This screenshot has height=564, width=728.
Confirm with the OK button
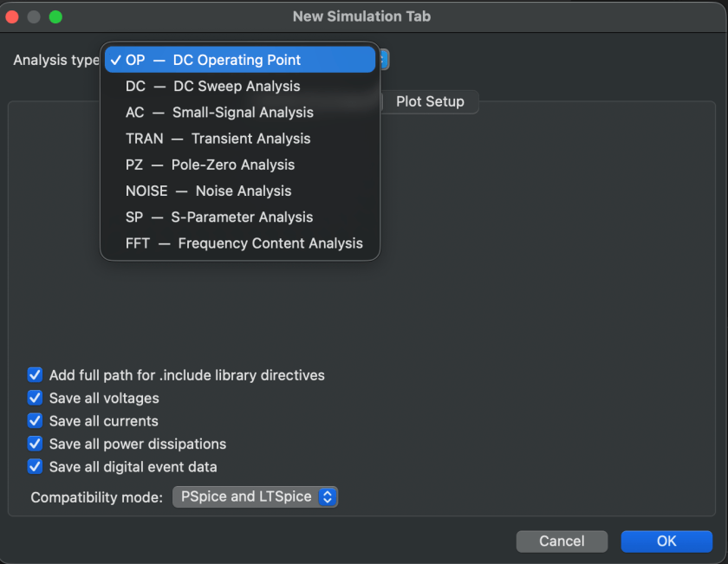click(666, 541)
